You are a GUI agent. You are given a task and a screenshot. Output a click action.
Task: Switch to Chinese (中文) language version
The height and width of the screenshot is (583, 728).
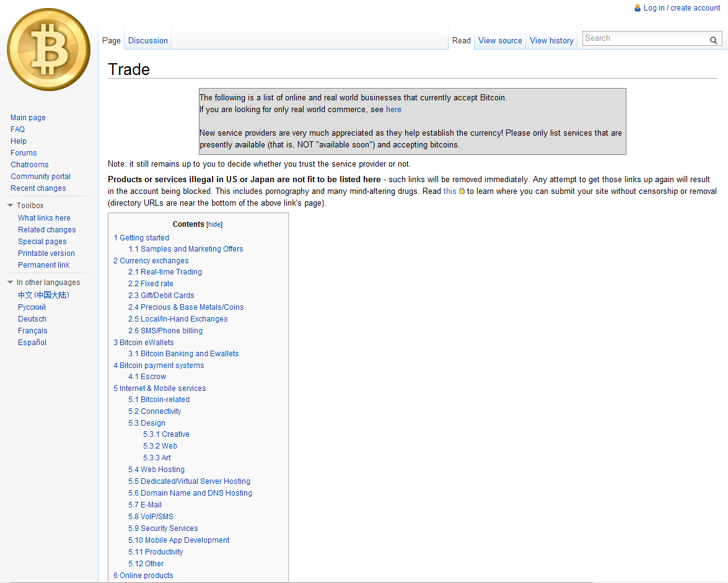pyautogui.click(x=43, y=295)
